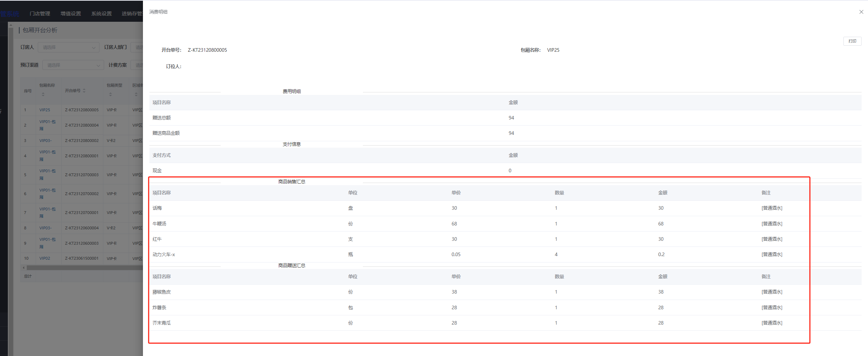Click the 支付信息 section heading
The image size is (868, 356).
tap(292, 144)
